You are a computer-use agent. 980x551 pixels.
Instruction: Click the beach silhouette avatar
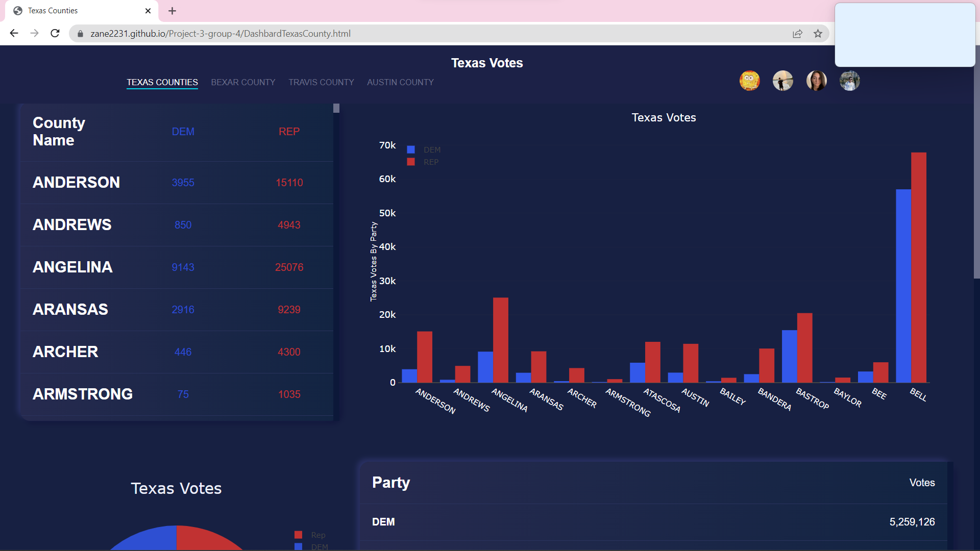point(782,81)
